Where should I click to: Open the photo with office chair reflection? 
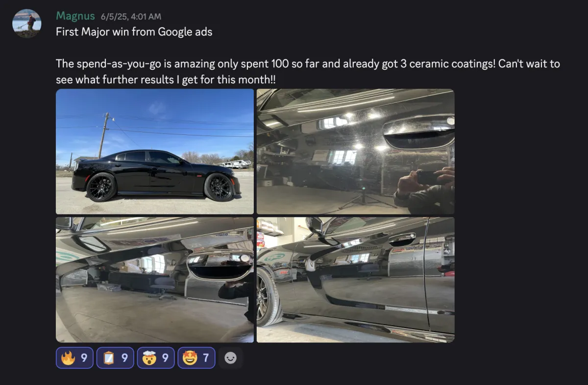click(155, 280)
